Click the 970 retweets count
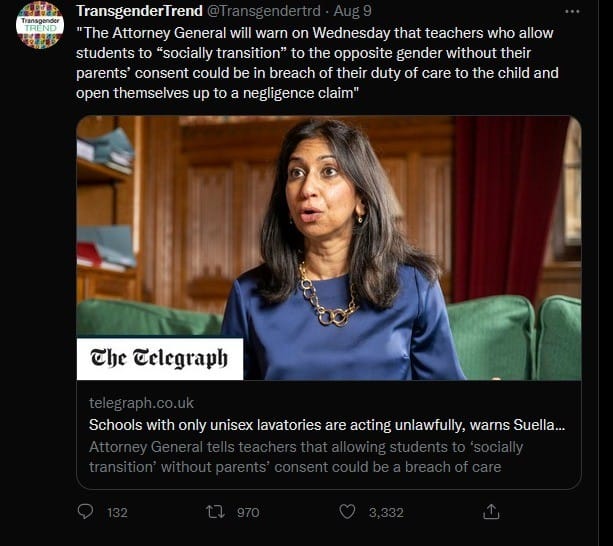613x546 pixels. coord(248,512)
